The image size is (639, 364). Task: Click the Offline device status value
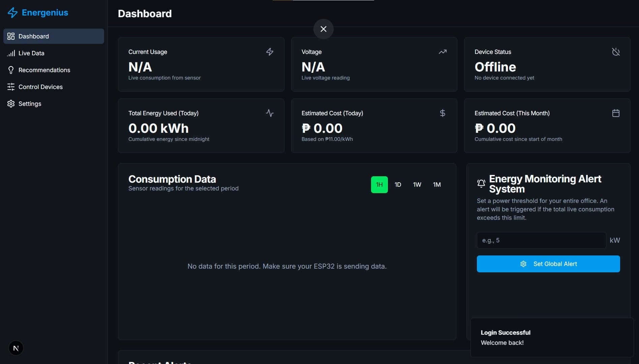pyautogui.click(x=495, y=67)
